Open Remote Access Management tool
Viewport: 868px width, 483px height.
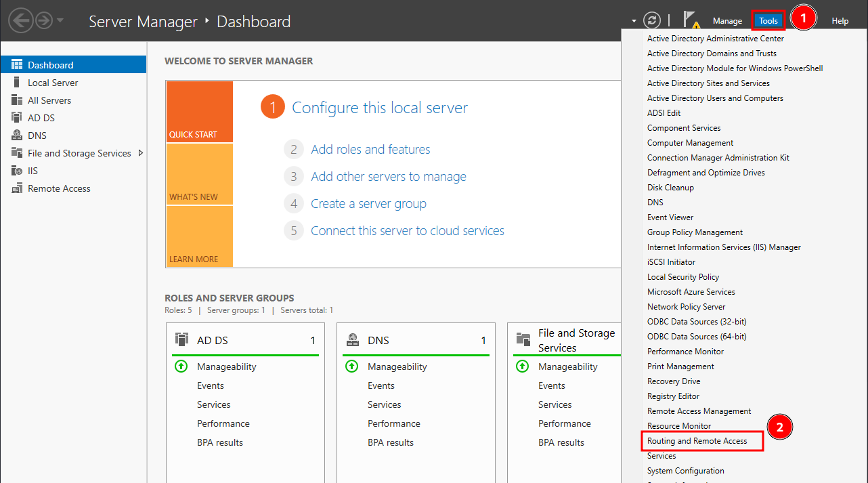click(x=699, y=411)
